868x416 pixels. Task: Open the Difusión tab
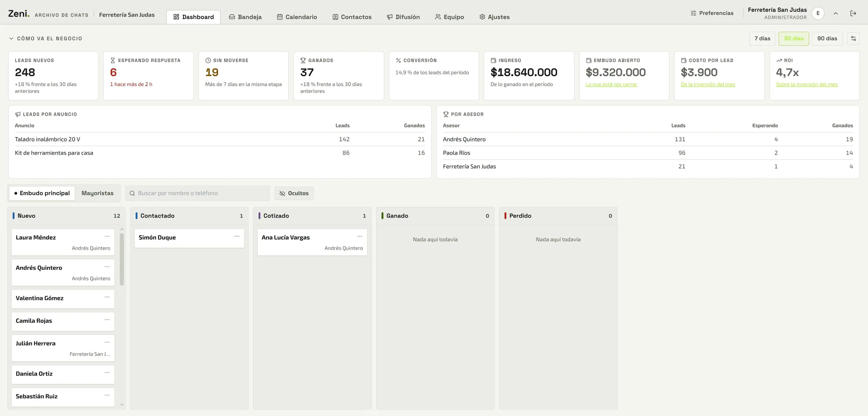click(403, 17)
